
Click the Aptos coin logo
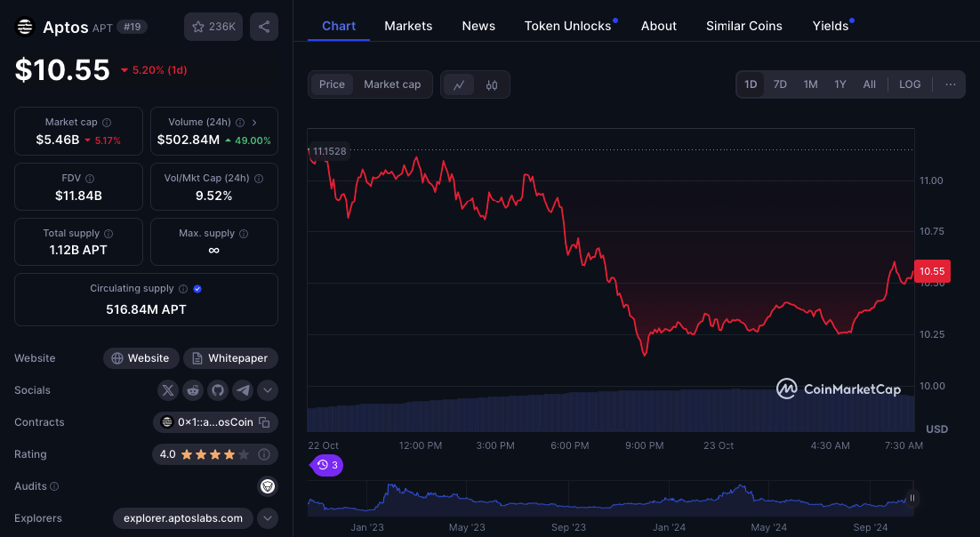click(x=24, y=27)
